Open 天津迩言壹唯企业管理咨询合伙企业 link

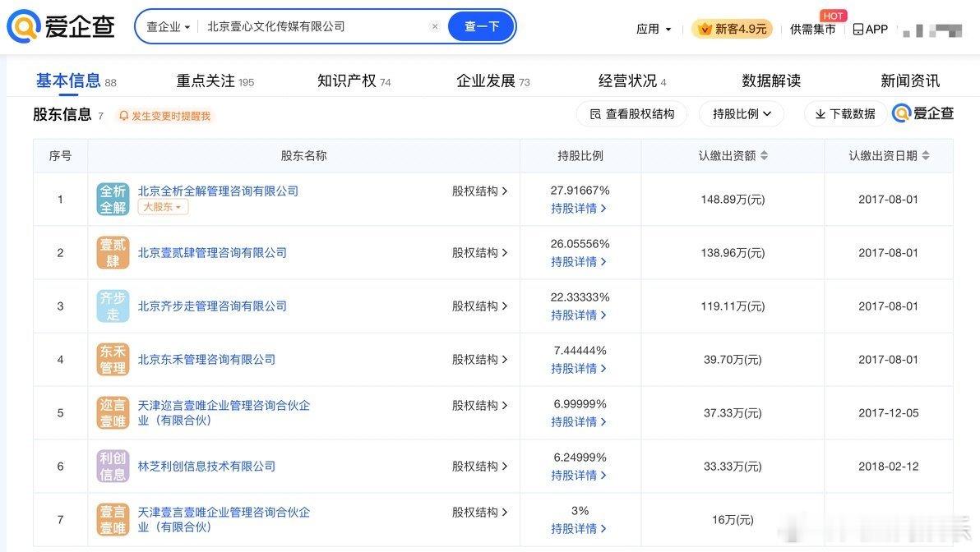tap(224, 412)
